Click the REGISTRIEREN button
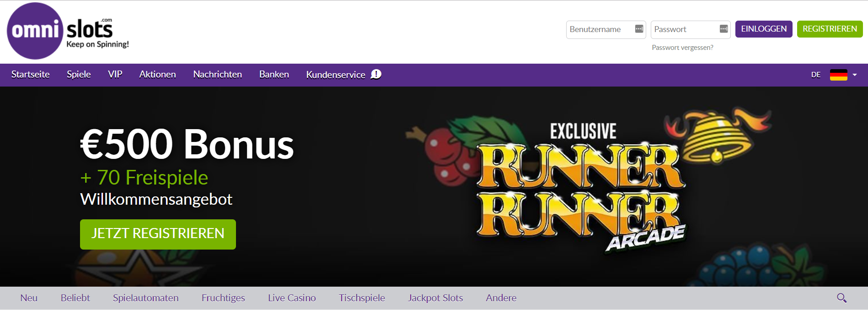This screenshot has height=310, width=868. (830, 29)
